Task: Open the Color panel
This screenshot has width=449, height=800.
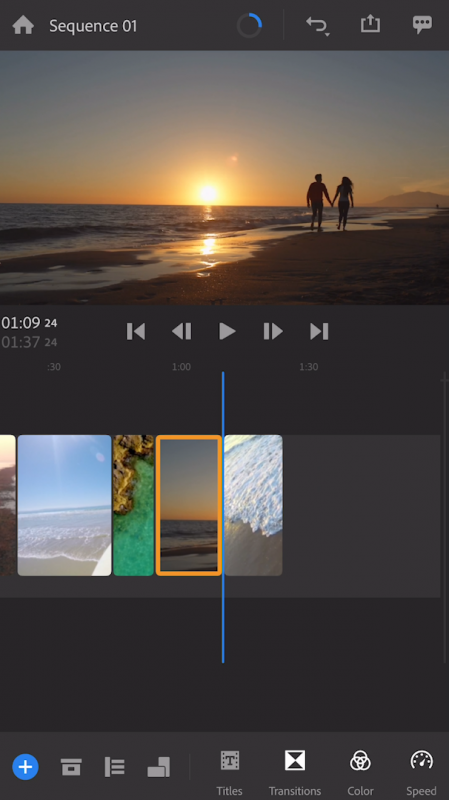Action: coord(360,772)
